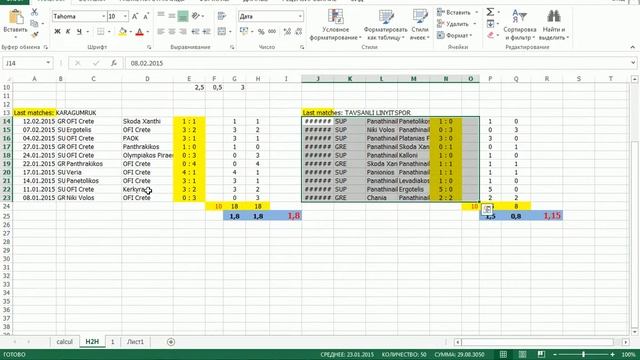Decrease decimal places icon

[x=299, y=31]
